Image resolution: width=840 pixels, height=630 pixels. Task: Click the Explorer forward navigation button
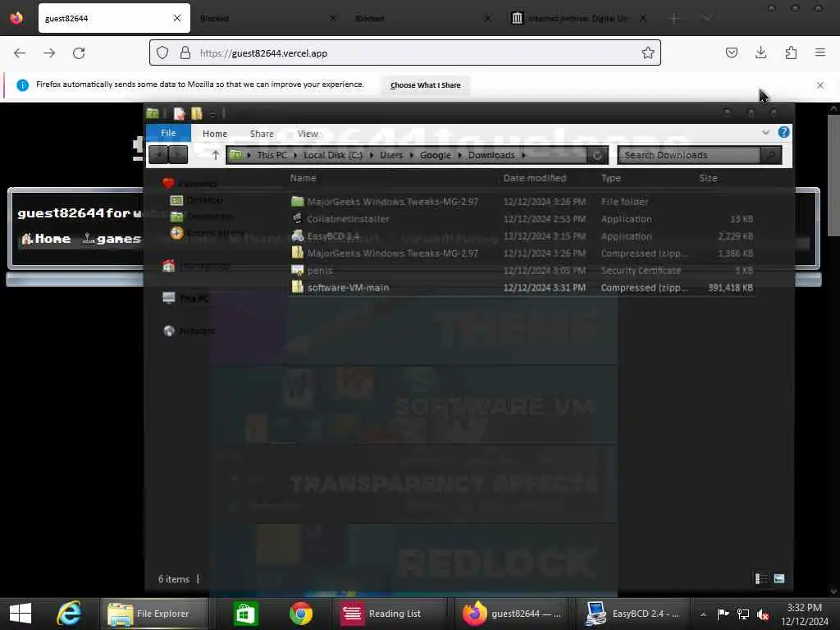point(178,155)
